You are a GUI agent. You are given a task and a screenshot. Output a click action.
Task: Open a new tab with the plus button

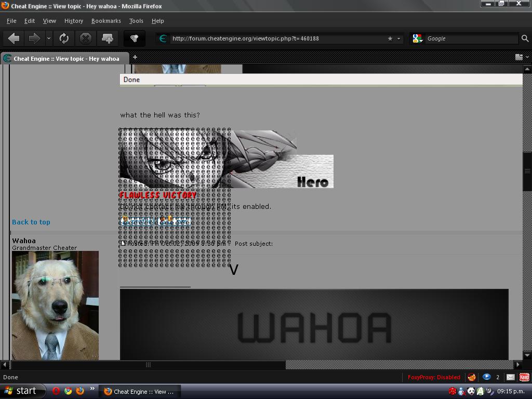(x=135, y=57)
